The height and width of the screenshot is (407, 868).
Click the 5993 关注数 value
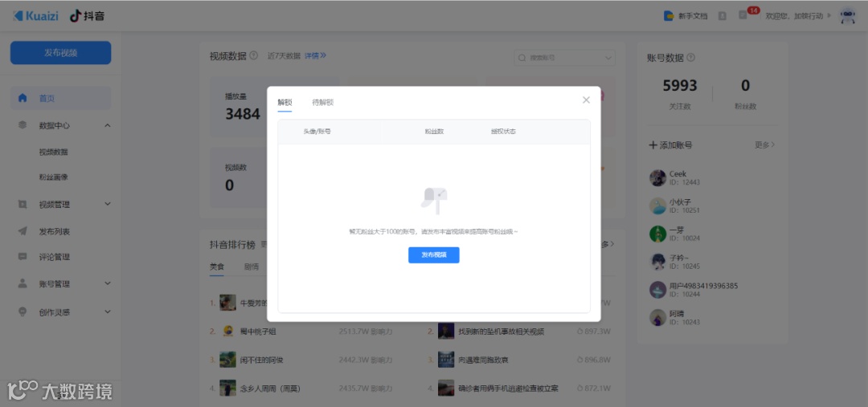pos(680,86)
